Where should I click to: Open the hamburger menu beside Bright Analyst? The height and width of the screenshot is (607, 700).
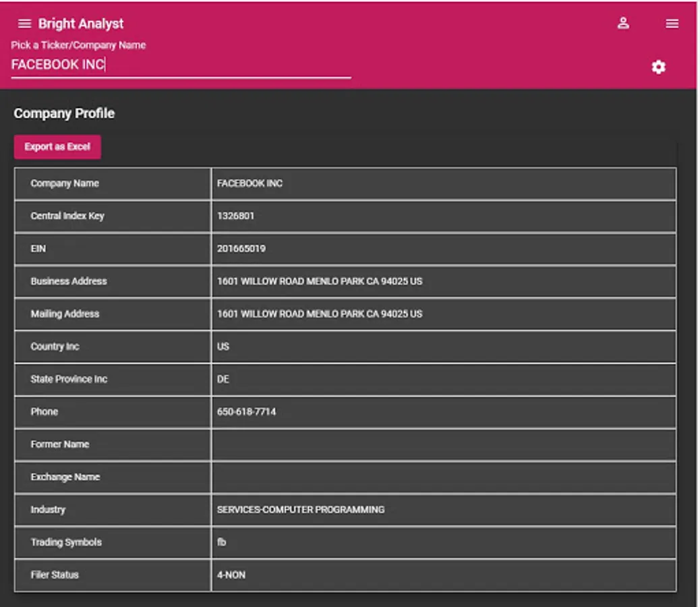coord(24,24)
